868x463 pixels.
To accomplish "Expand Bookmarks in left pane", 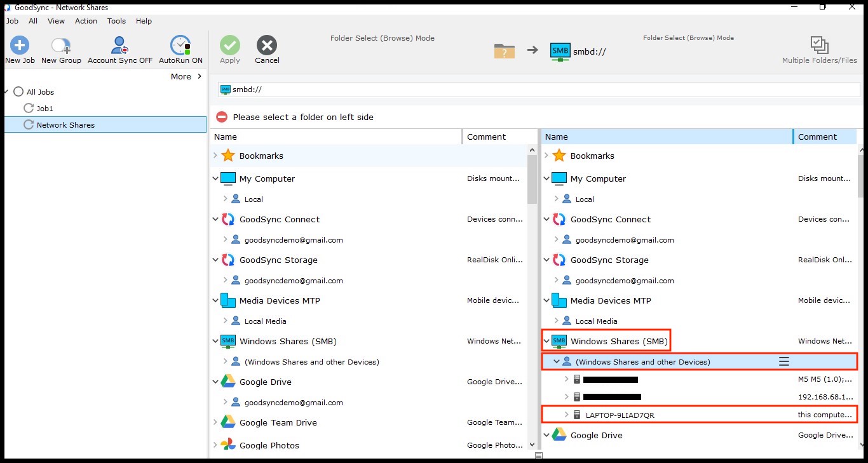I will pyautogui.click(x=215, y=156).
